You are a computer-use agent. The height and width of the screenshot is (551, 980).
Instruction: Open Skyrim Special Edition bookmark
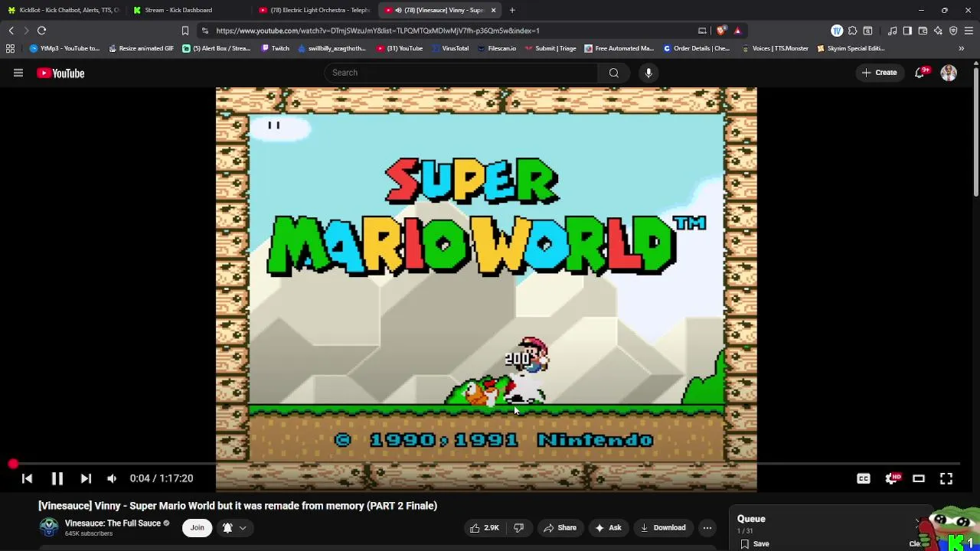tap(850, 48)
